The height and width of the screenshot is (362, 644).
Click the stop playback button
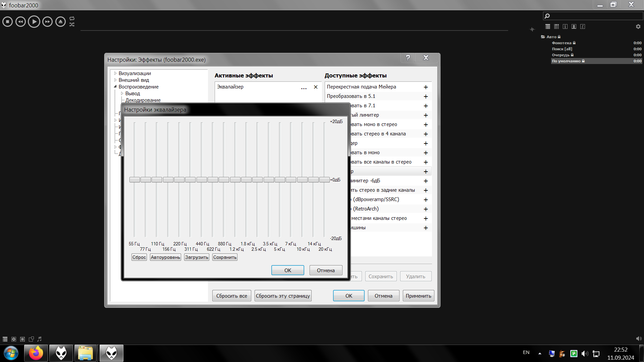click(7, 22)
